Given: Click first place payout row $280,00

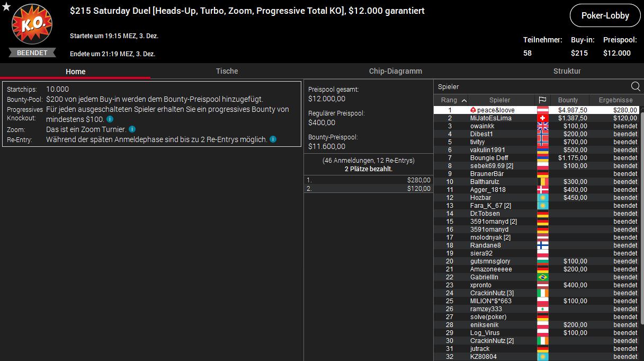Looking at the screenshot, I should pyautogui.click(x=368, y=180).
